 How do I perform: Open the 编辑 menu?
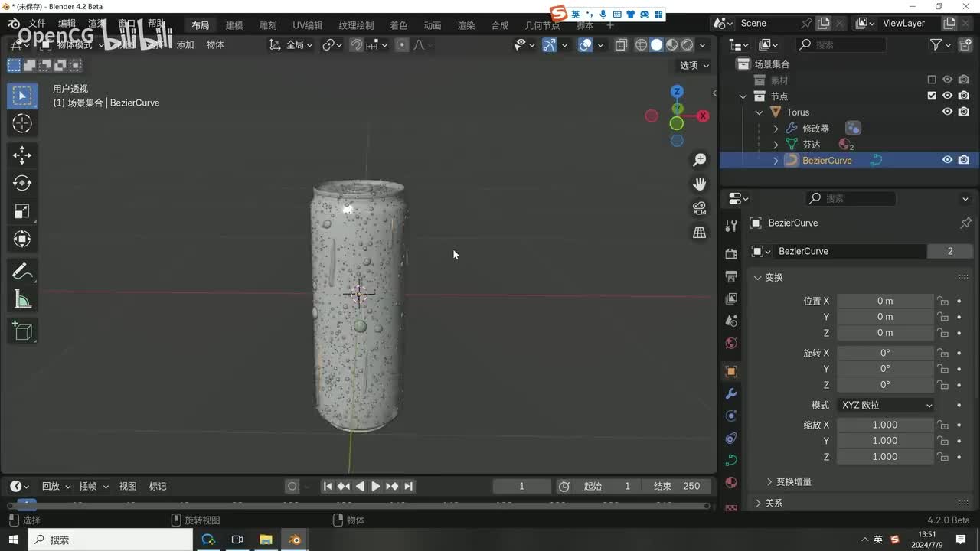pos(67,24)
